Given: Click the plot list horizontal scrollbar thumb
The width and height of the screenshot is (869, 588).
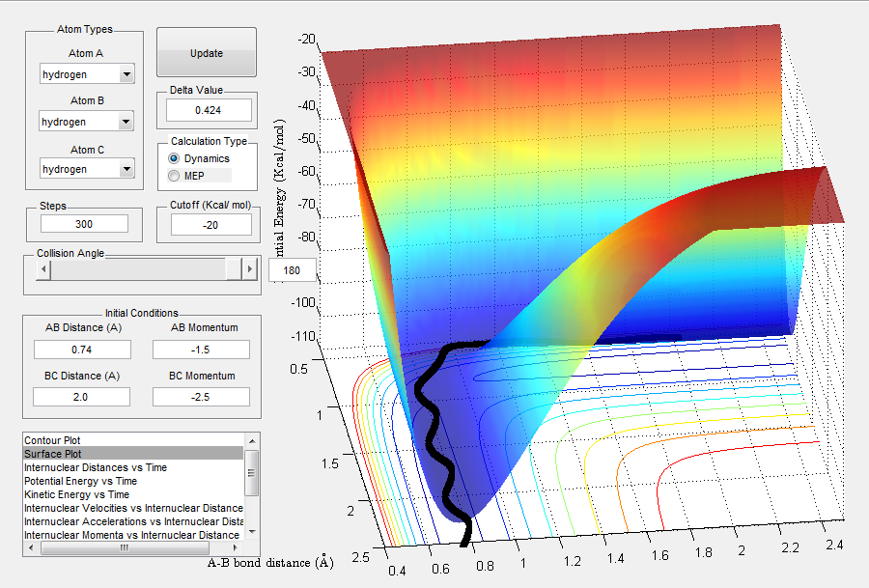Looking at the screenshot, I should tap(125, 547).
